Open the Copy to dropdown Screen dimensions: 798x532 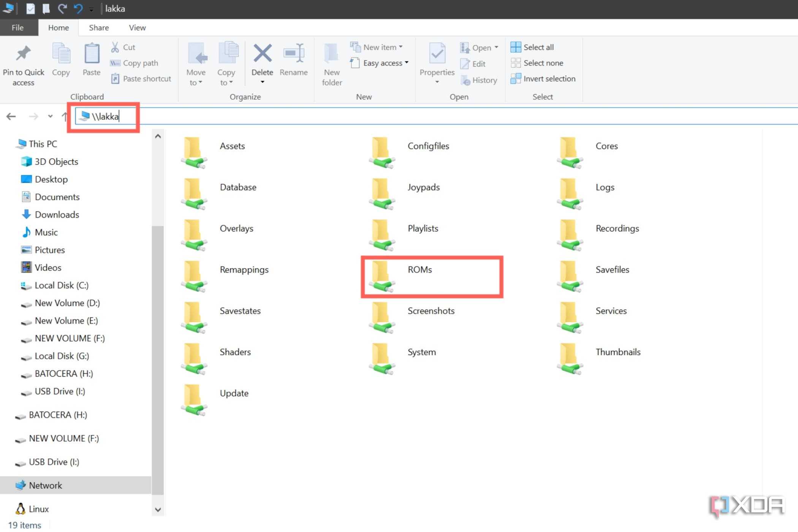(226, 77)
